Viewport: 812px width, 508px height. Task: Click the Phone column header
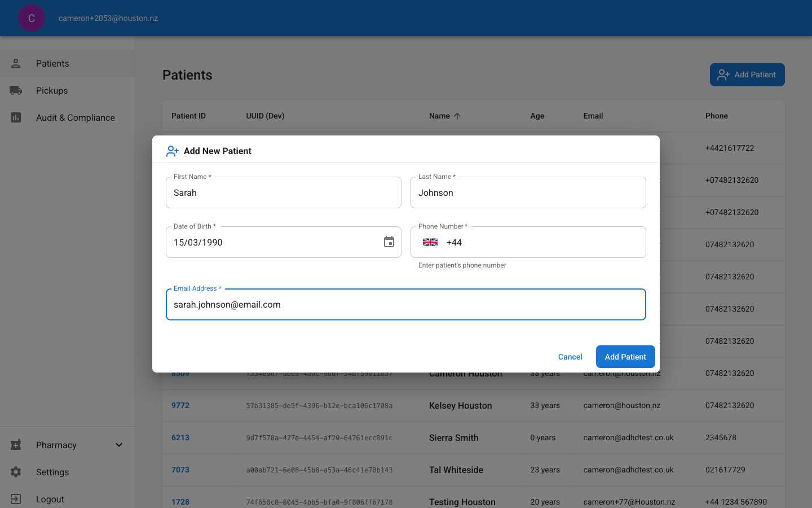point(717,116)
